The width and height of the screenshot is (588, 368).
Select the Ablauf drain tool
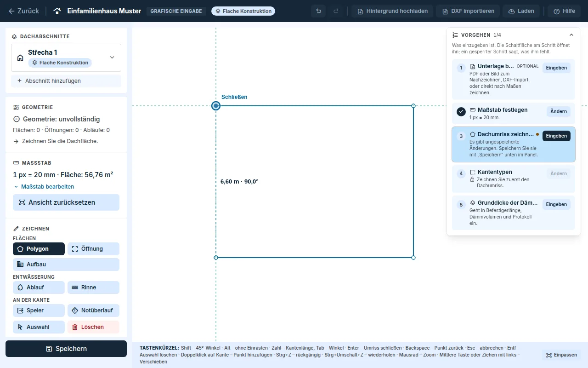tap(39, 287)
